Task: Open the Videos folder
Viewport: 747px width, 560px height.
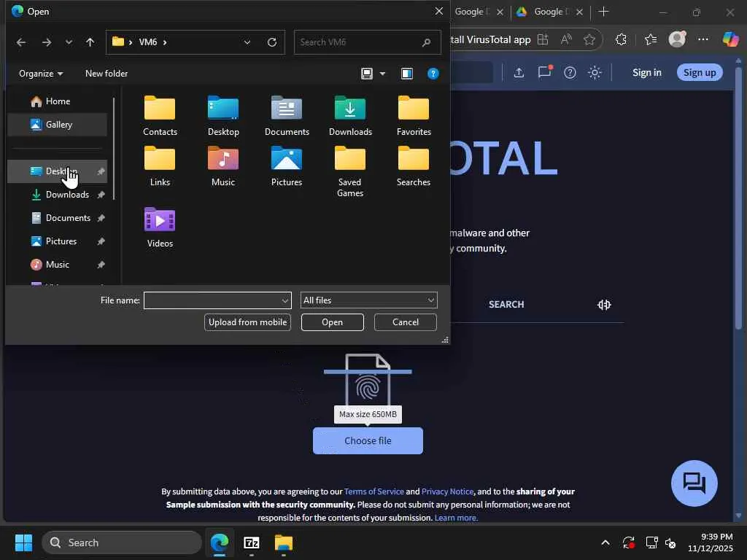Action: point(160,227)
